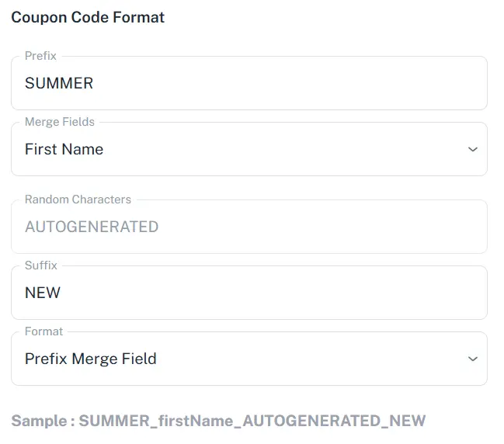This screenshot has width=504, height=444.
Task: Click the chevron icon in Merge Fields
Action: (472, 149)
